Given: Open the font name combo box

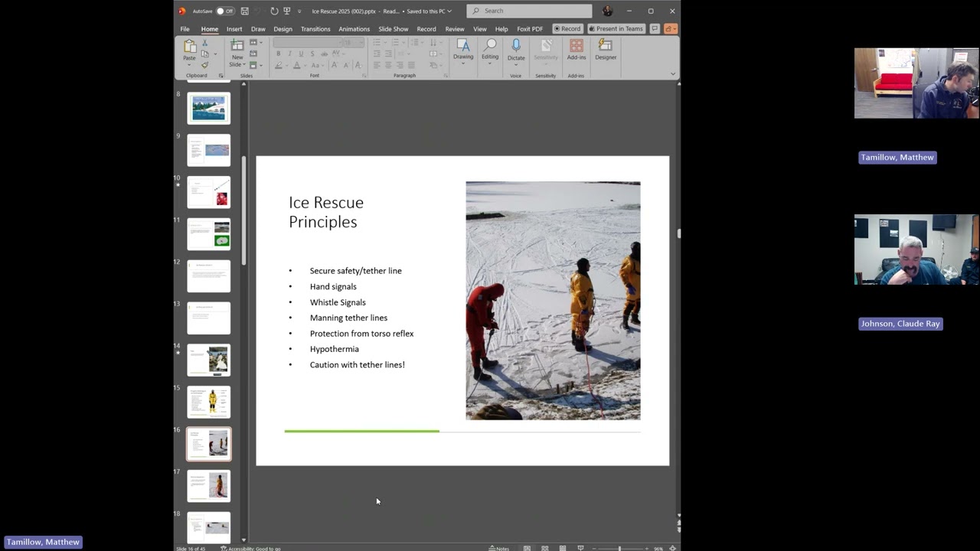Looking at the screenshot, I should pos(308,42).
